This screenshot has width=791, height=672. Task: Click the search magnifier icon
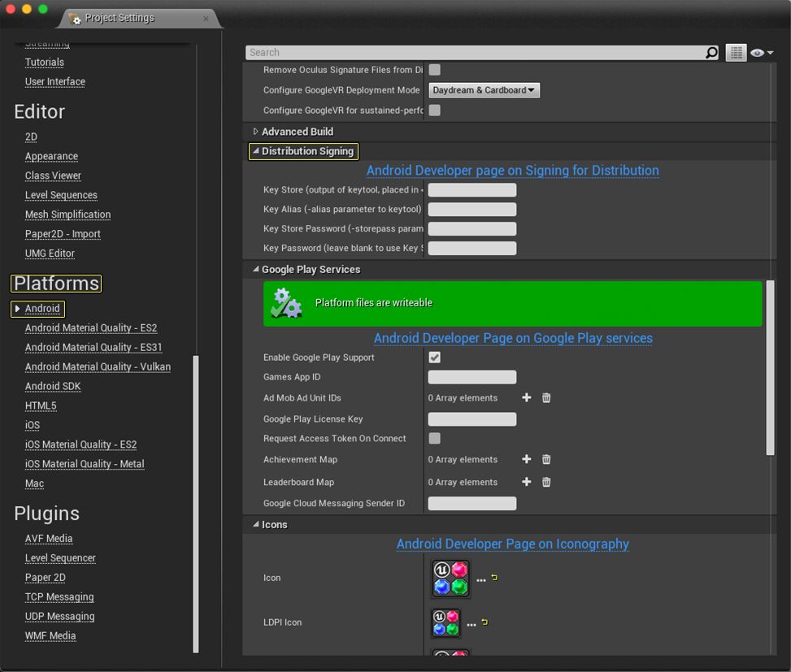(711, 53)
